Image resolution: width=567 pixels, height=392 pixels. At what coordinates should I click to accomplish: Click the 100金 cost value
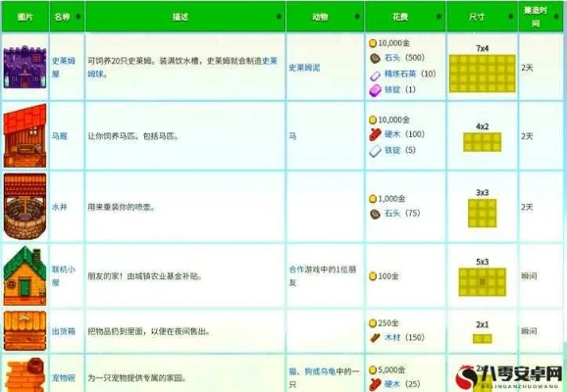pos(388,276)
